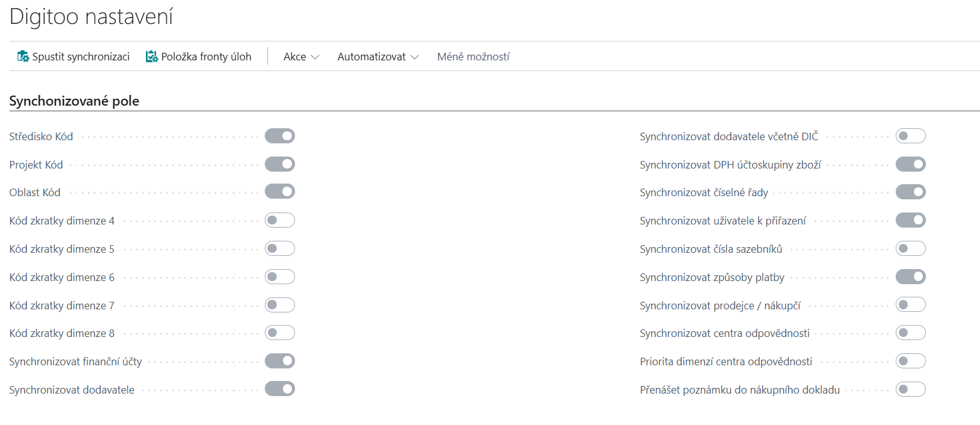This screenshot has height=425, width=980.
Task: Turn off Synchronizovat dodavatele toggle
Action: tap(280, 389)
